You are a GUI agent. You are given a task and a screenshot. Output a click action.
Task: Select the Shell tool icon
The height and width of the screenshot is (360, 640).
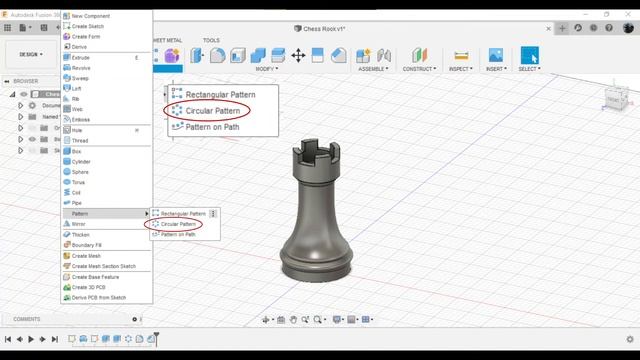click(x=238, y=56)
